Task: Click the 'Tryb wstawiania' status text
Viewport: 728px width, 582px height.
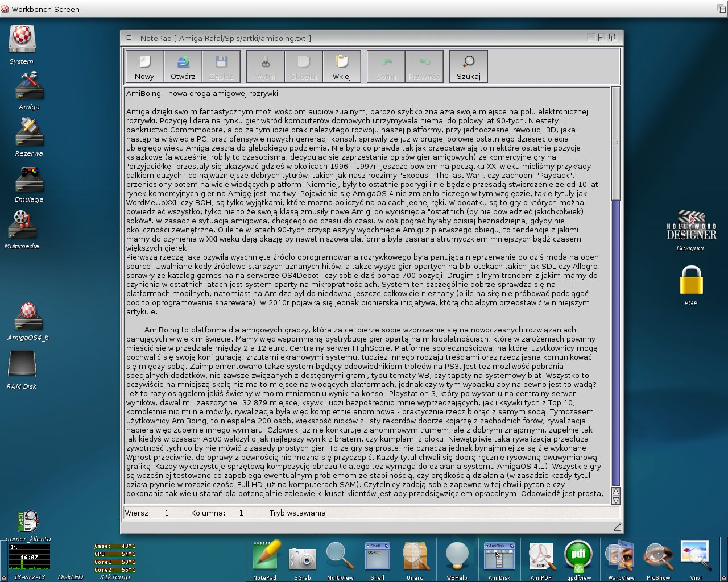Action: click(x=297, y=513)
